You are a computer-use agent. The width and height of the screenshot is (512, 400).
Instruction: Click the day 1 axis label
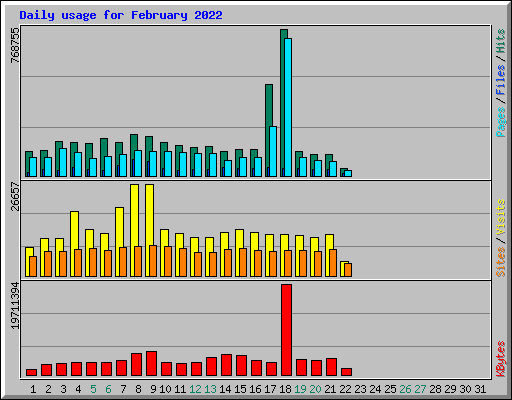pos(33,389)
